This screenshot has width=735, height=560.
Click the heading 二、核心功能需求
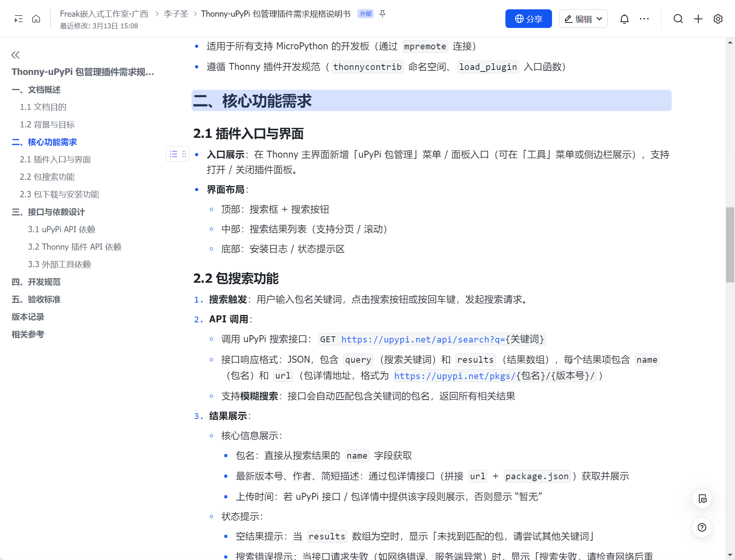pos(253,101)
